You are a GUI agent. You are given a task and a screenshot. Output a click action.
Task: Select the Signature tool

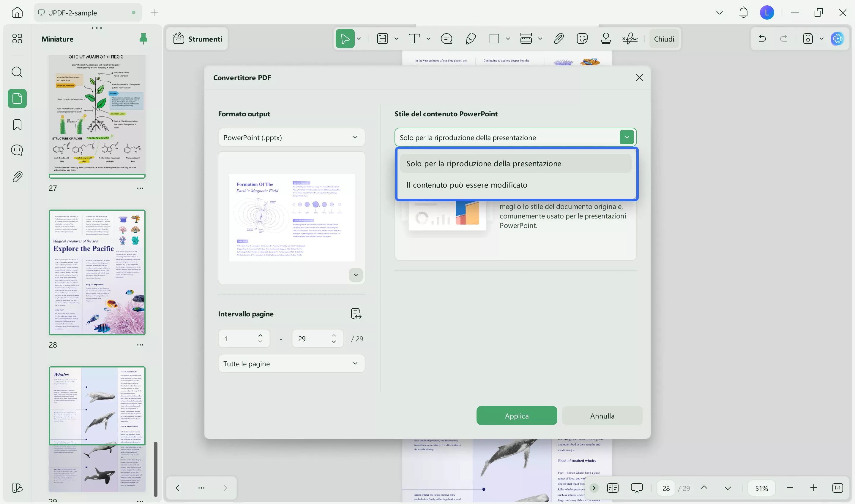[x=629, y=38]
